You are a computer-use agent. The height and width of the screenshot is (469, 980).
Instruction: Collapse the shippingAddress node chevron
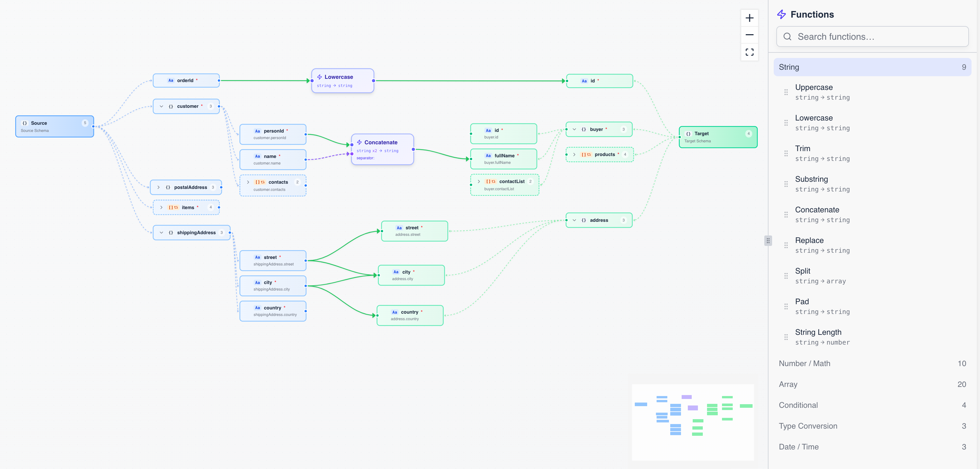point(161,233)
